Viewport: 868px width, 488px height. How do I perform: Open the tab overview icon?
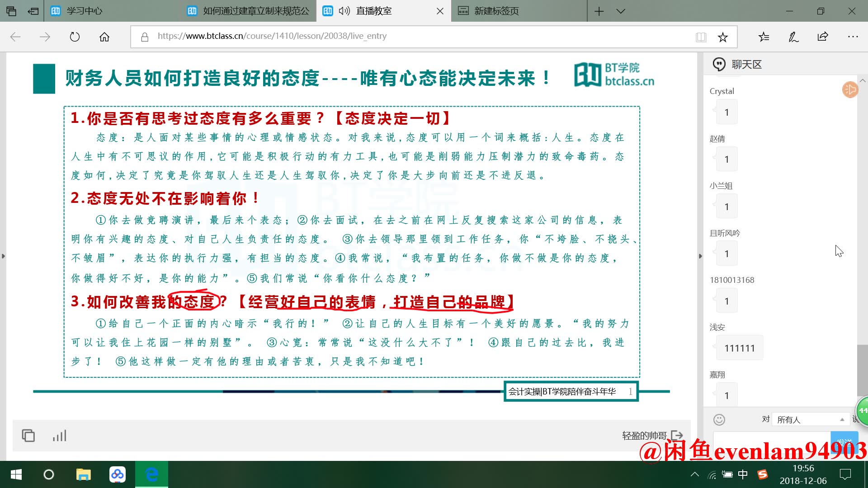[x=11, y=11]
